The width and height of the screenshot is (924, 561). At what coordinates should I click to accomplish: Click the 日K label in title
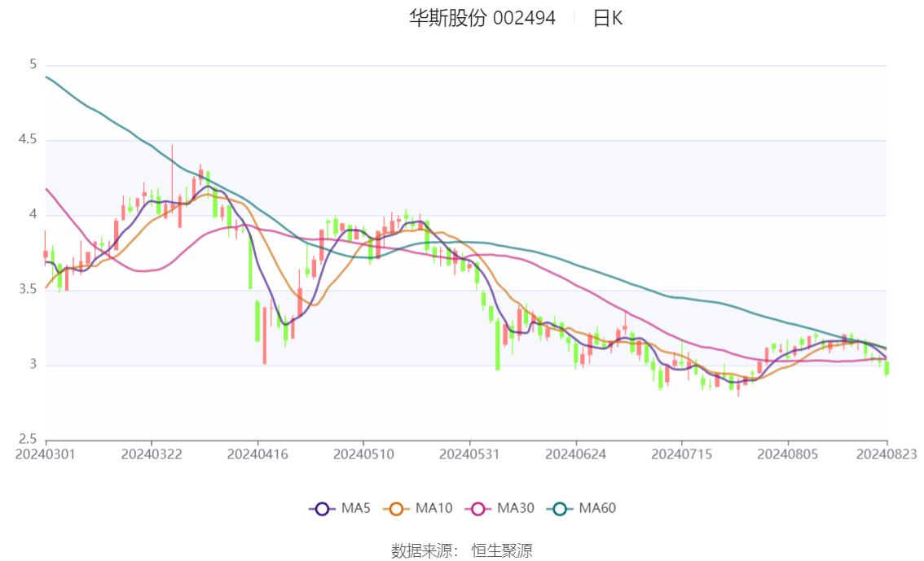[x=608, y=18]
